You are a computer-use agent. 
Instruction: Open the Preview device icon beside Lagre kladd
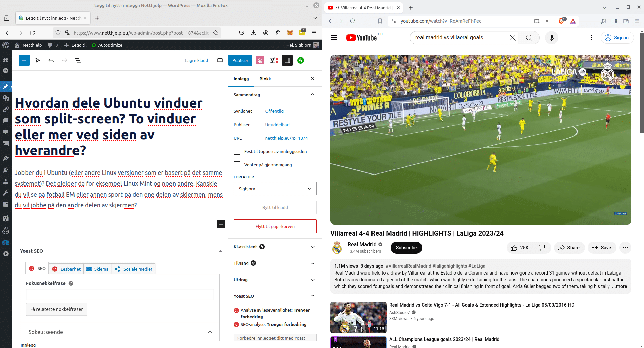pos(220,60)
